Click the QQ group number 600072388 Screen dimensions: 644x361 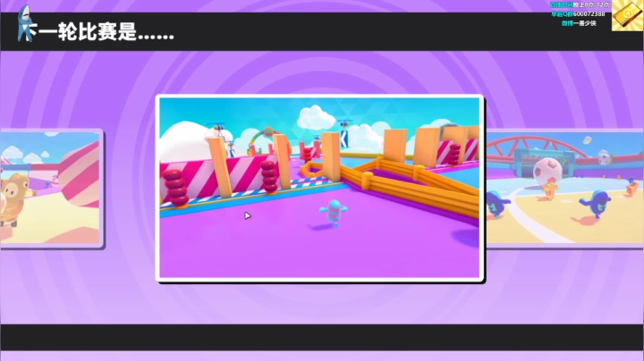(589, 14)
